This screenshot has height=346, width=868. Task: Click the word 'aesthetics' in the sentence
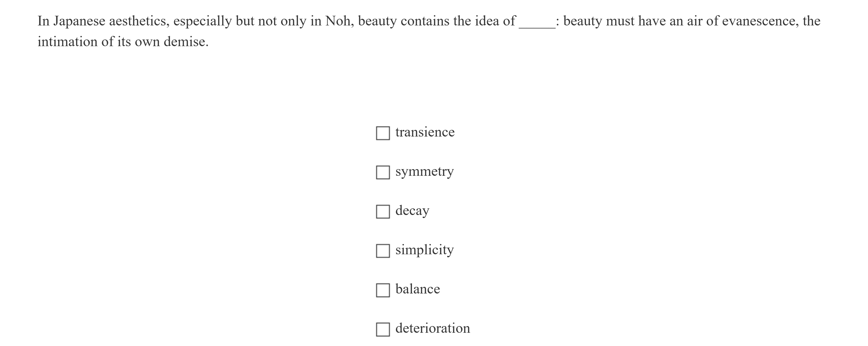(x=138, y=21)
